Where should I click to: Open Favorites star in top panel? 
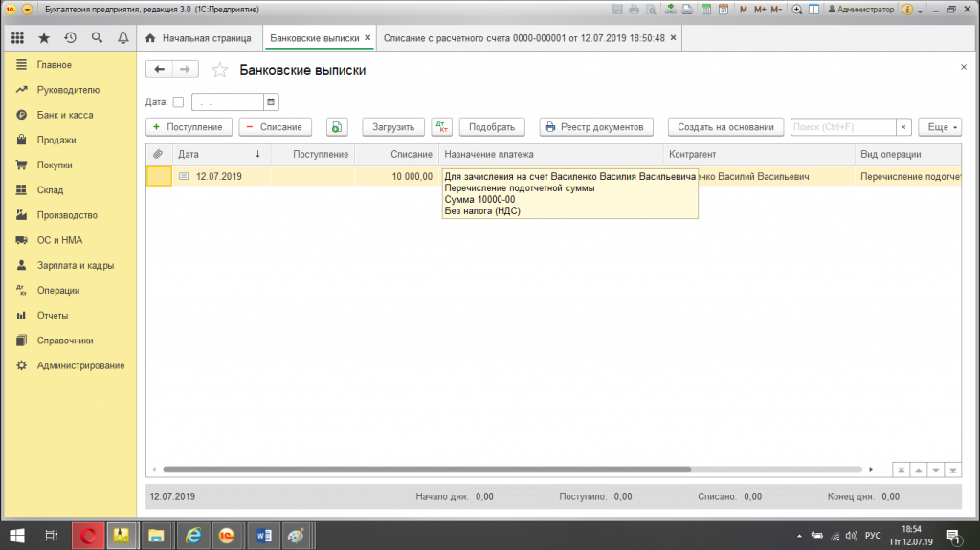pos(44,38)
